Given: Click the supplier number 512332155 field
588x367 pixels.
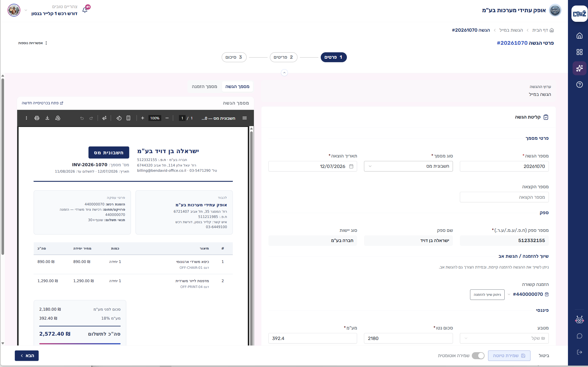Looking at the screenshot, I should (x=504, y=241).
